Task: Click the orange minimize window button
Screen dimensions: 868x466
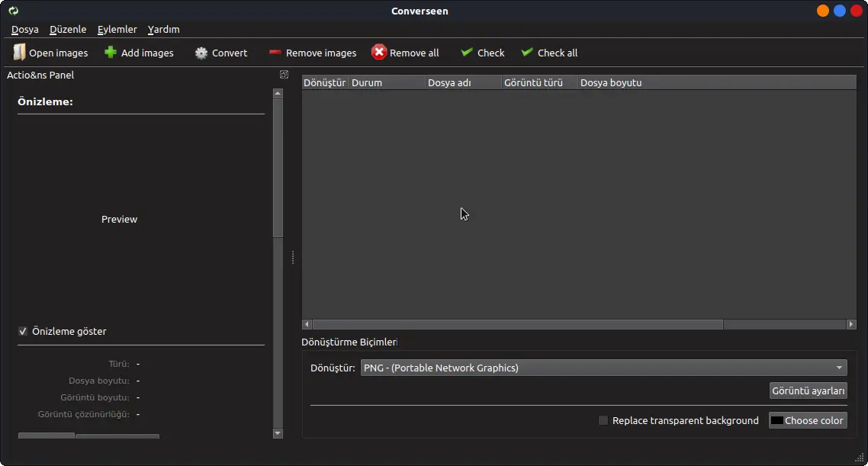Action: coord(822,11)
